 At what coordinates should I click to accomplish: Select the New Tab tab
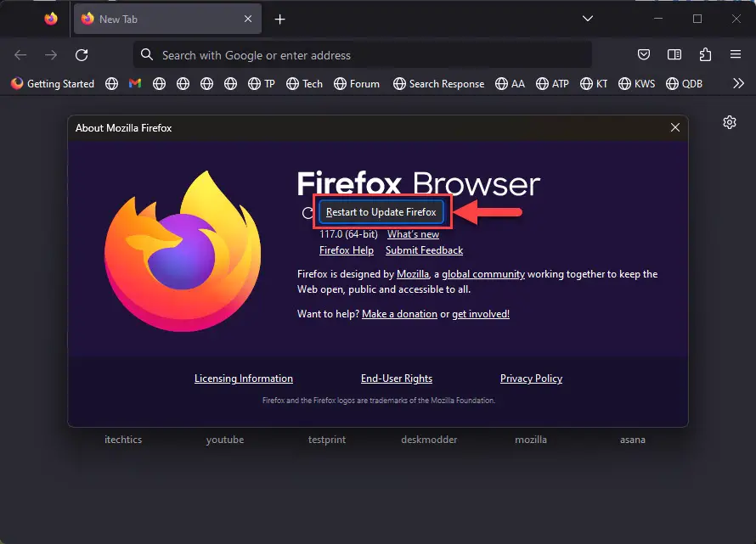pos(167,19)
